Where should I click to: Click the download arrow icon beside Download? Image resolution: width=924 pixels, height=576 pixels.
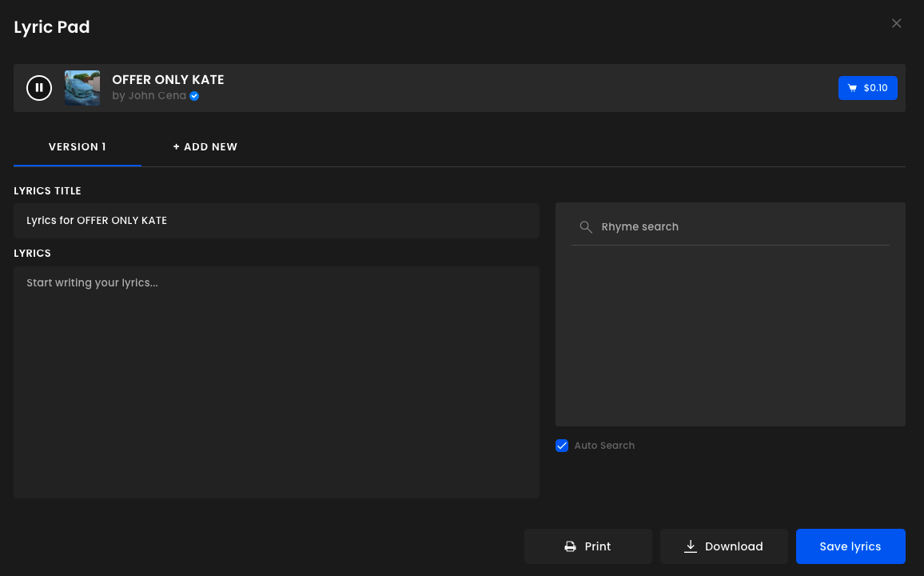click(690, 546)
